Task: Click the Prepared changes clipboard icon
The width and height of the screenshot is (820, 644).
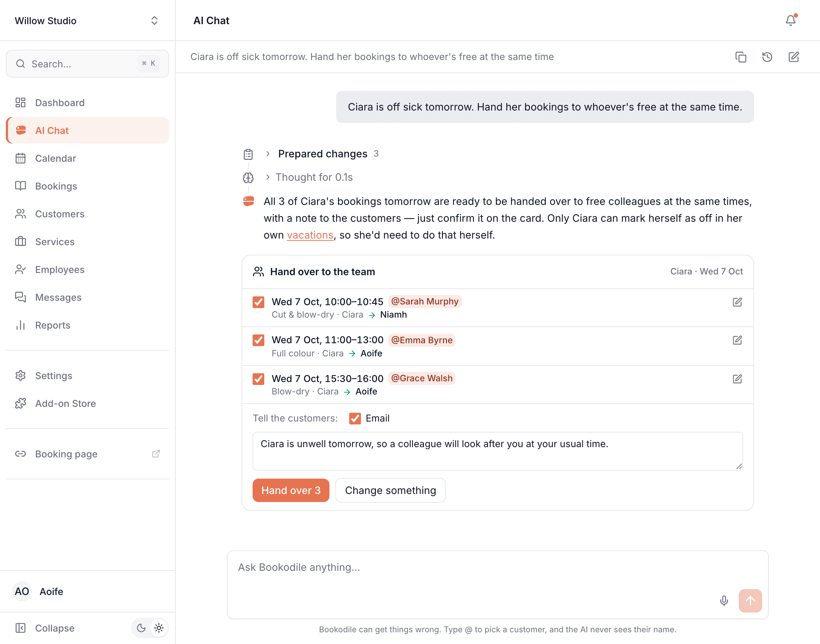Action: [x=248, y=154]
